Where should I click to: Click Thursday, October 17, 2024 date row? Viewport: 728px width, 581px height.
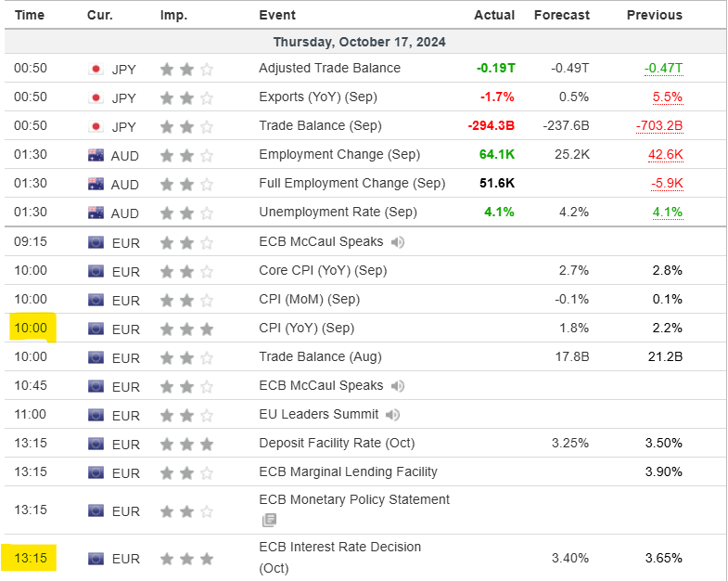[359, 42]
